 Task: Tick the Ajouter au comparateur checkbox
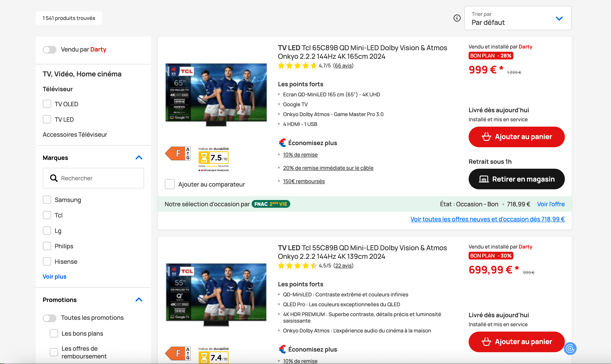pyautogui.click(x=170, y=184)
